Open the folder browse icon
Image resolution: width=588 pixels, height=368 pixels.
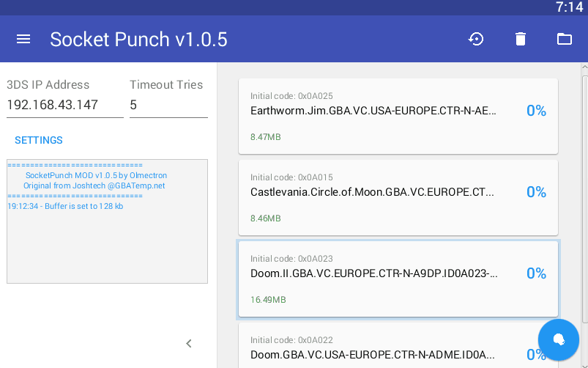click(564, 39)
